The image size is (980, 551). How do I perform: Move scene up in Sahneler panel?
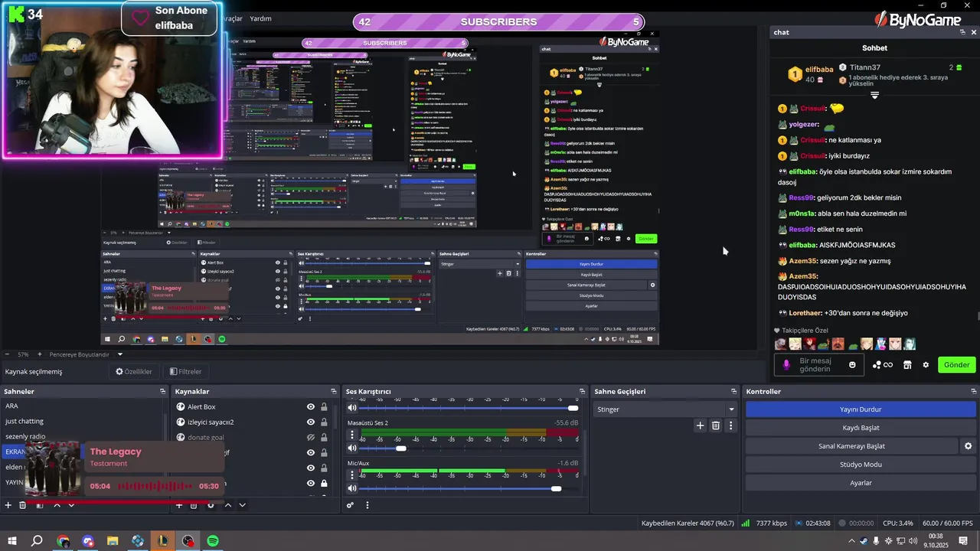point(57,505)
